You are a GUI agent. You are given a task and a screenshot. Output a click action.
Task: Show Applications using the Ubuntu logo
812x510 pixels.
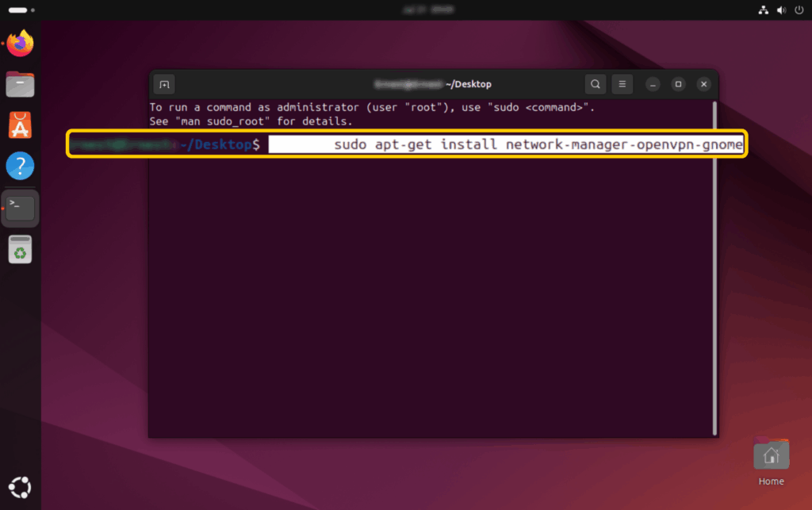tap(20, 486)
